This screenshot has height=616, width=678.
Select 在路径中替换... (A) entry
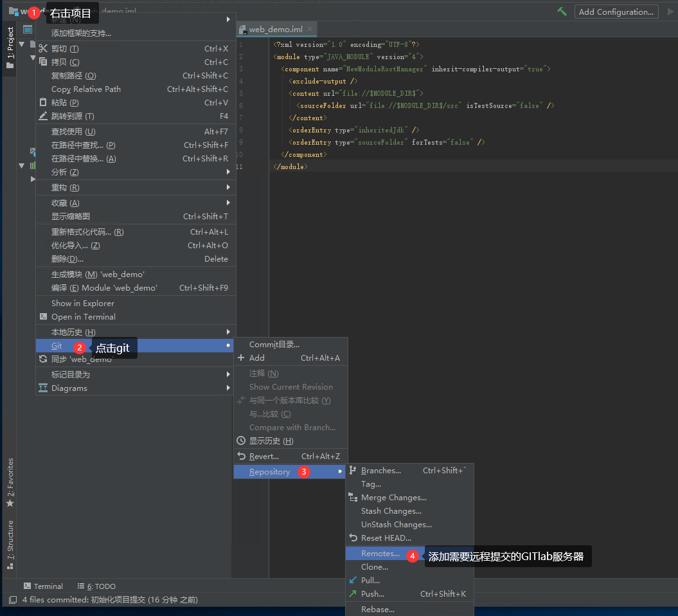[136, 158]
